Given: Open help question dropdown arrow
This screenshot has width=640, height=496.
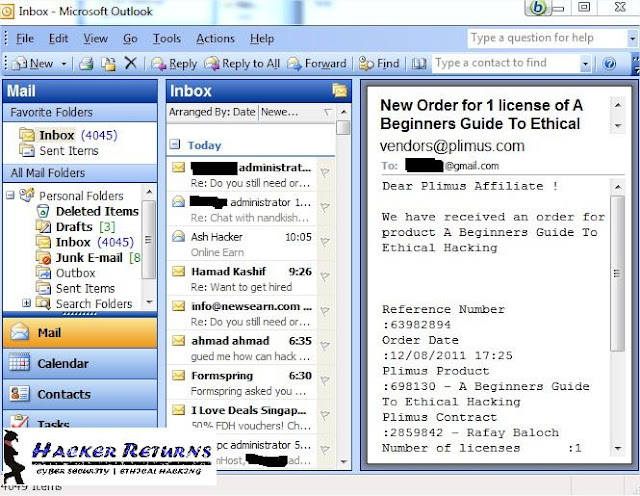Looking at the screenshot, I should tap(632, 39).
